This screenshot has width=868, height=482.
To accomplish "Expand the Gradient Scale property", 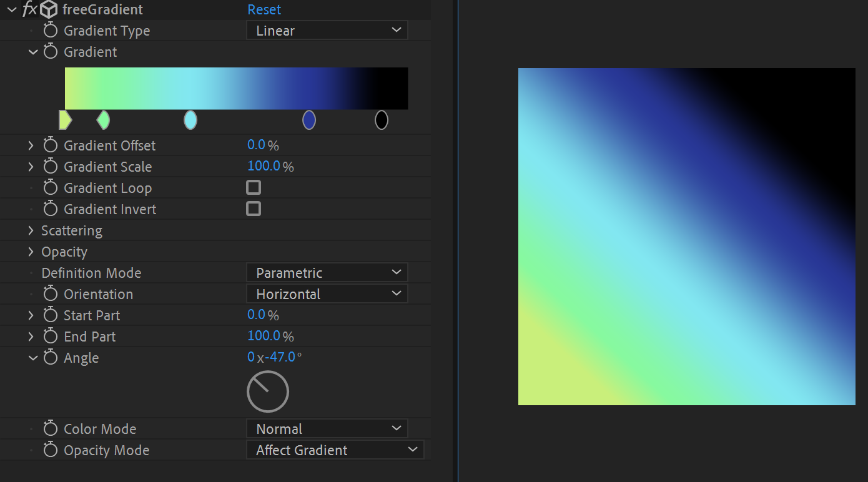I will pos(31,167).
